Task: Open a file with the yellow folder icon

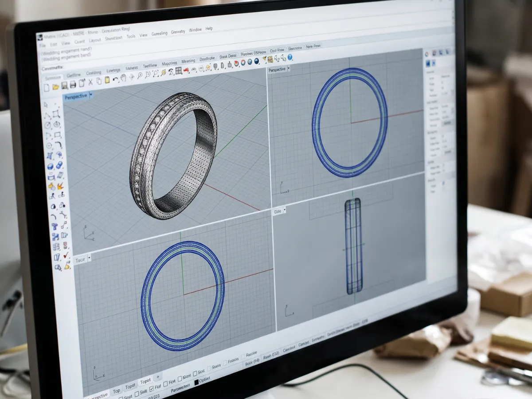Action: click(55, 87)
